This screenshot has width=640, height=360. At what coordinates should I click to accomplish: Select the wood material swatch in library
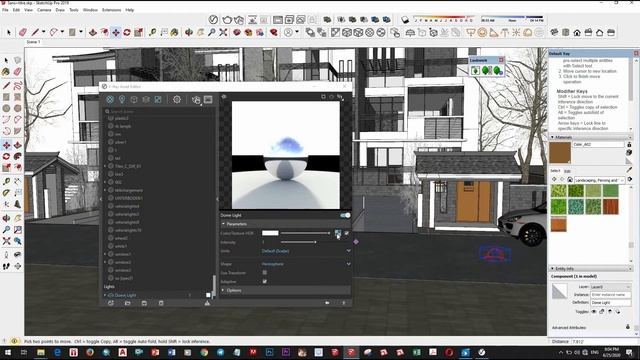[611, 207]
